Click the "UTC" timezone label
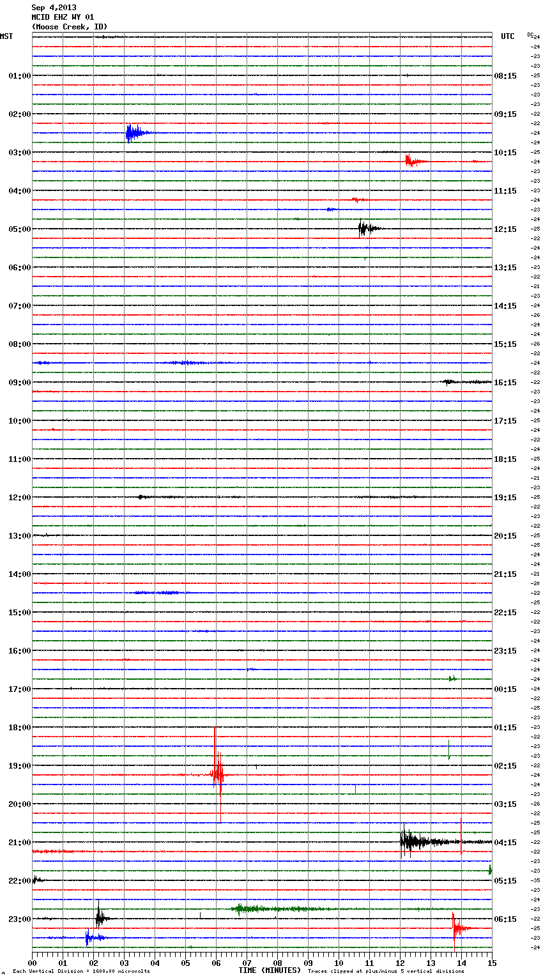Image resolution: width=543 pixels, height=980 pixels. 508,36
